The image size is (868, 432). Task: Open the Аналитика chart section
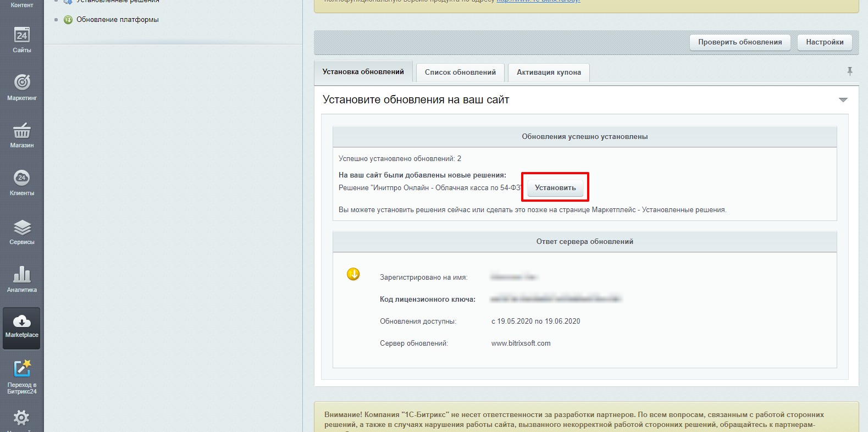tap(22, 279)
